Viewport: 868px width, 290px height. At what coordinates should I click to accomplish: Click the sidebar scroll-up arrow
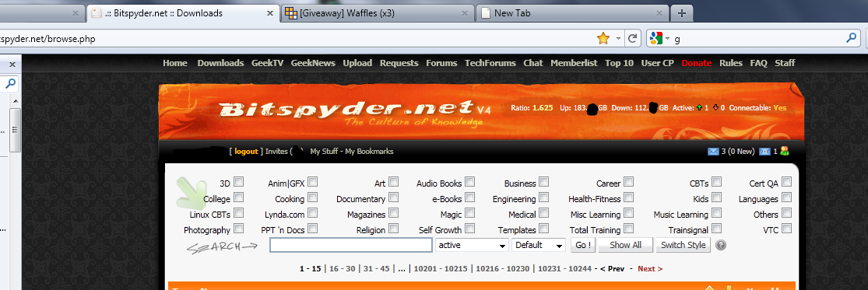[15, 101]
